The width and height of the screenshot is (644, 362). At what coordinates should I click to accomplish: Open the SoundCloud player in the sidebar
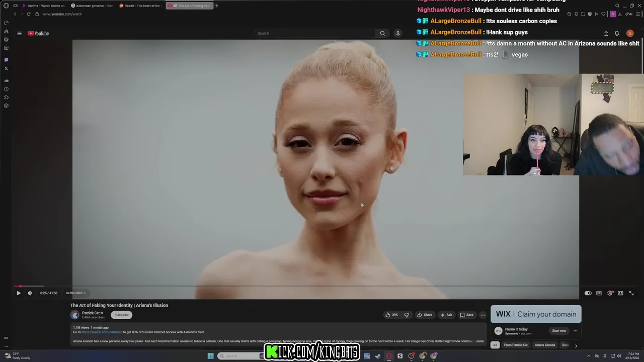(6, 80)
